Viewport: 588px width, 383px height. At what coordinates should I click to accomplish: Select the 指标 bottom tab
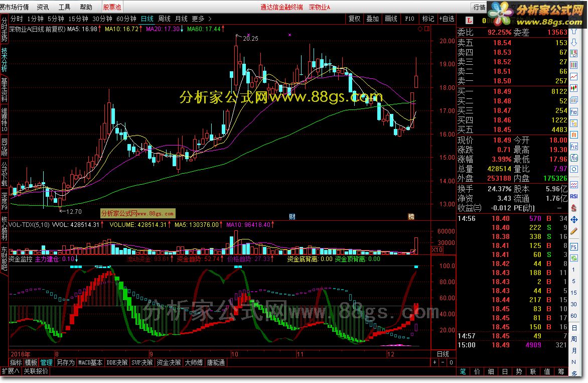[x=16, y=363]
